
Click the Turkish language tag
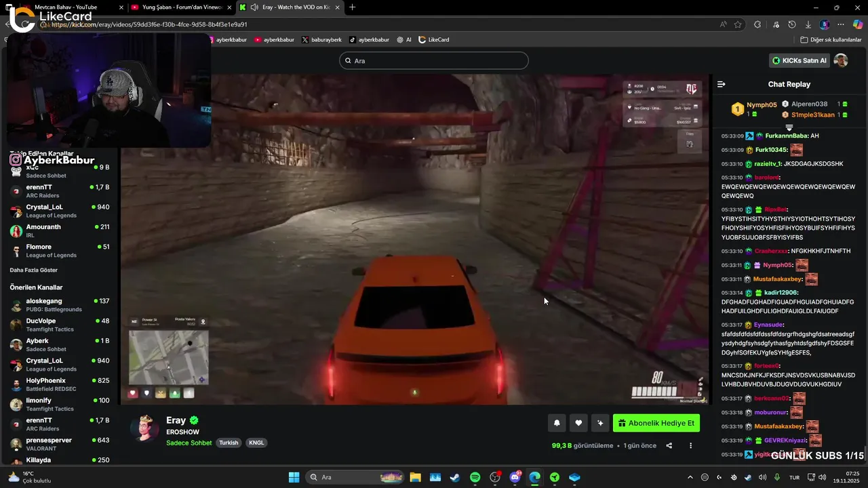pos(229,443)
